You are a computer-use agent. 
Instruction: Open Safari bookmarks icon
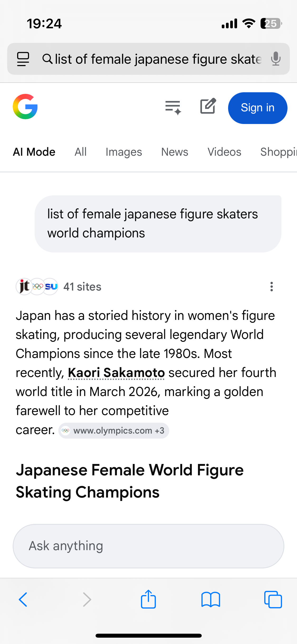[x=210, y=599]
